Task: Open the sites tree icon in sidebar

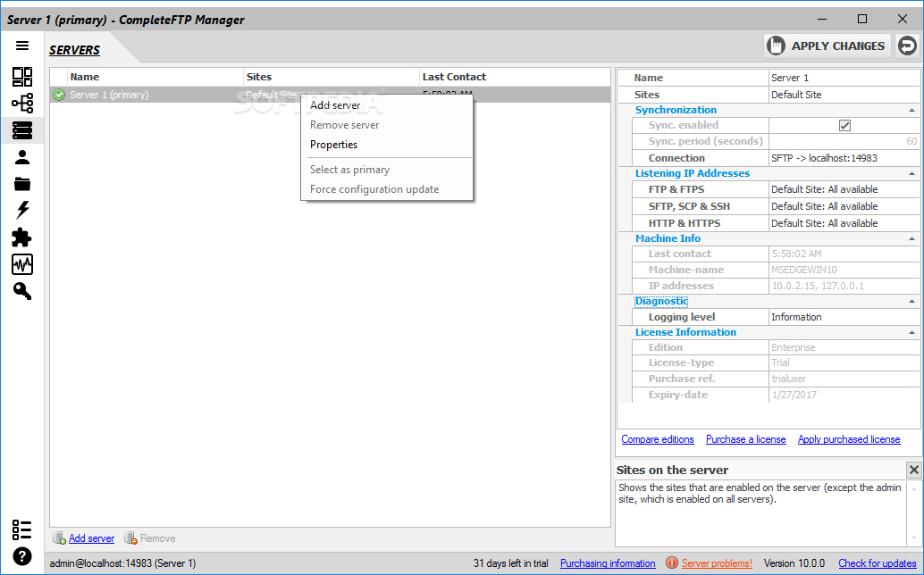Action: click(x=22, y=103)
